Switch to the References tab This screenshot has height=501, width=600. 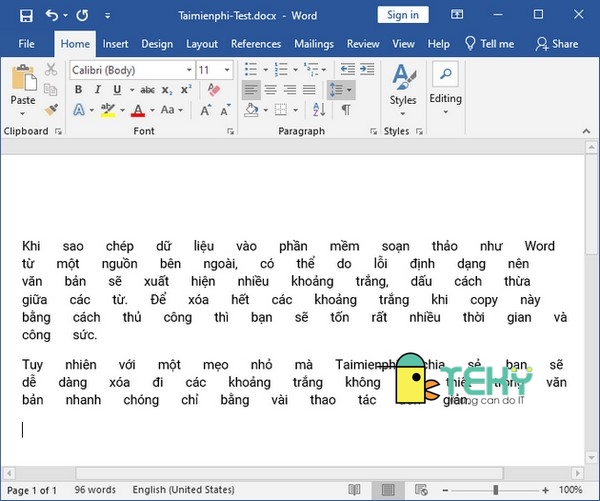[256, 44]
